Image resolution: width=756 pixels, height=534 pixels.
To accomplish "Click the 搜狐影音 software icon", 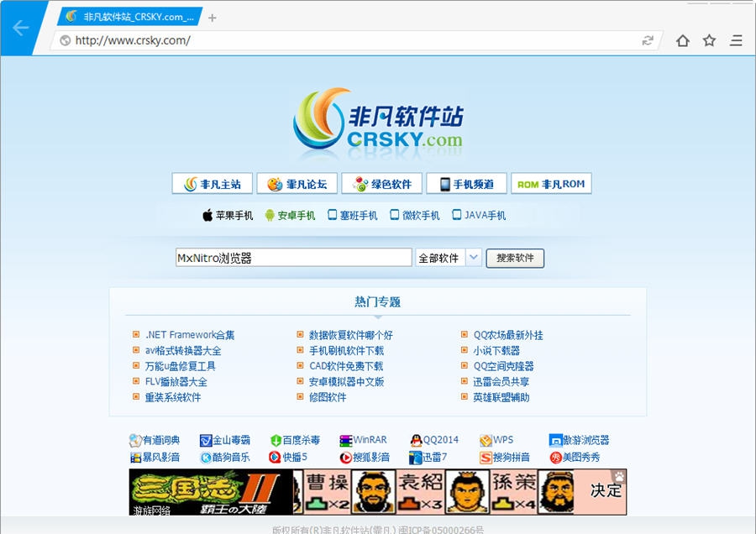I will coord(346,457).
